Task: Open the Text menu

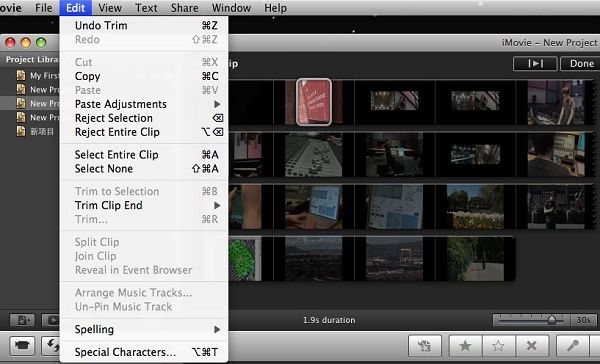Action: tap(146, 8)
